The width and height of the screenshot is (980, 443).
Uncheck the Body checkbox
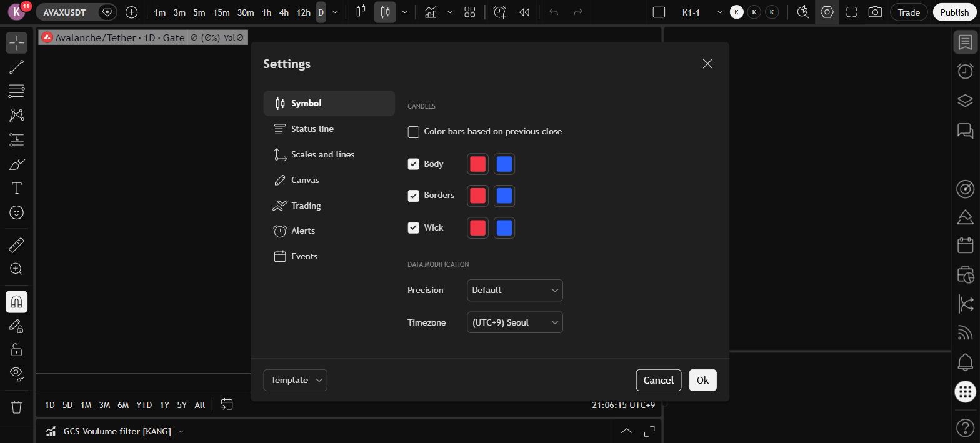point(413,164)
